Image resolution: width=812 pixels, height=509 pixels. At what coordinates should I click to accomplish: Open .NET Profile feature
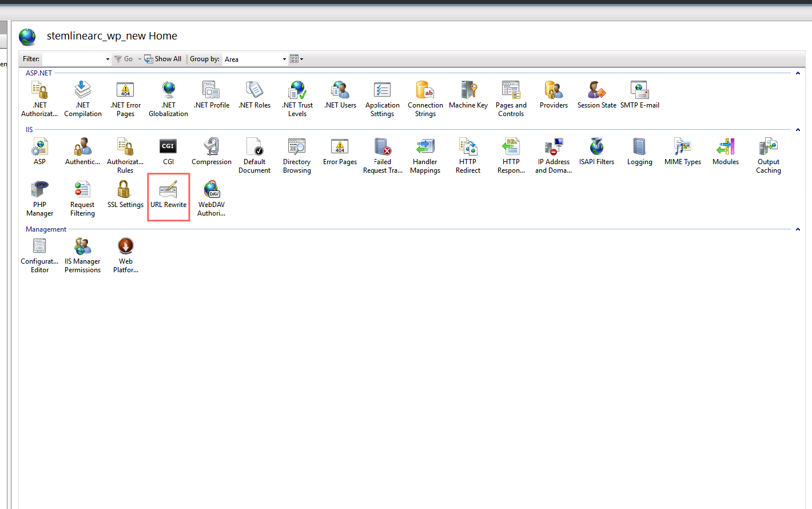pos(212,95)
